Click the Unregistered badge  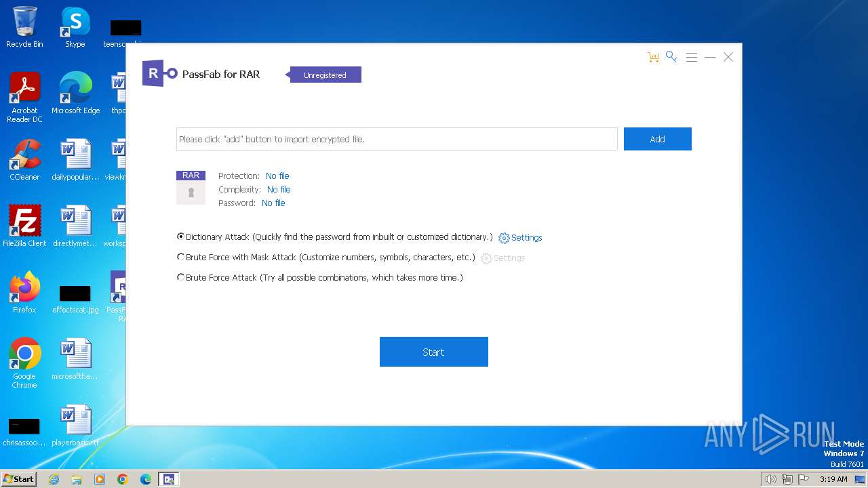pos(325,75)
